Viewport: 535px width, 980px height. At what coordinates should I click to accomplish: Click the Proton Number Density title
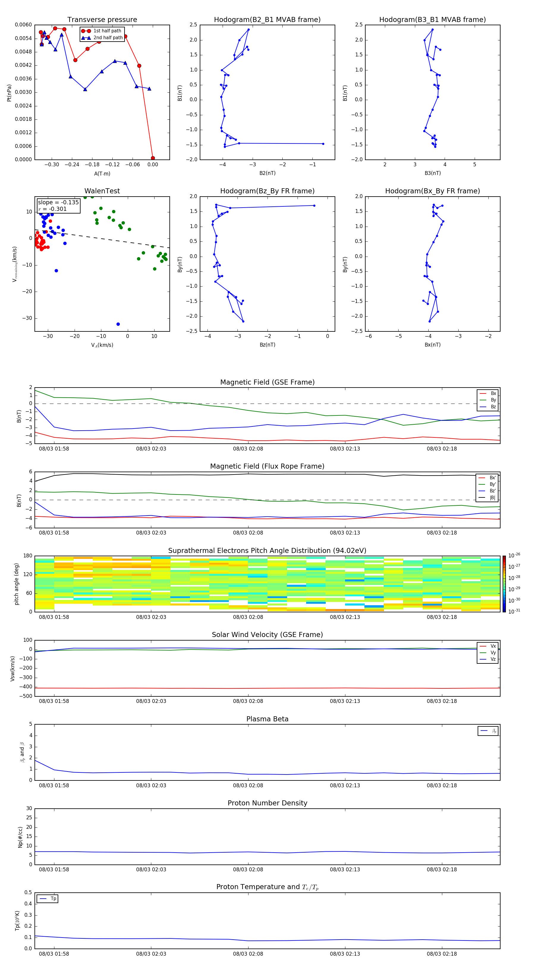pos(267,803)
